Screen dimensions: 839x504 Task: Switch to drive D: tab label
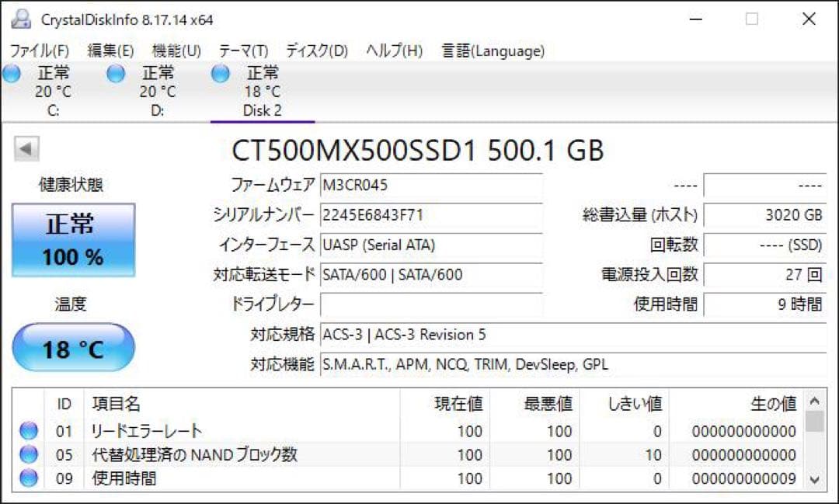click(157, 111)
